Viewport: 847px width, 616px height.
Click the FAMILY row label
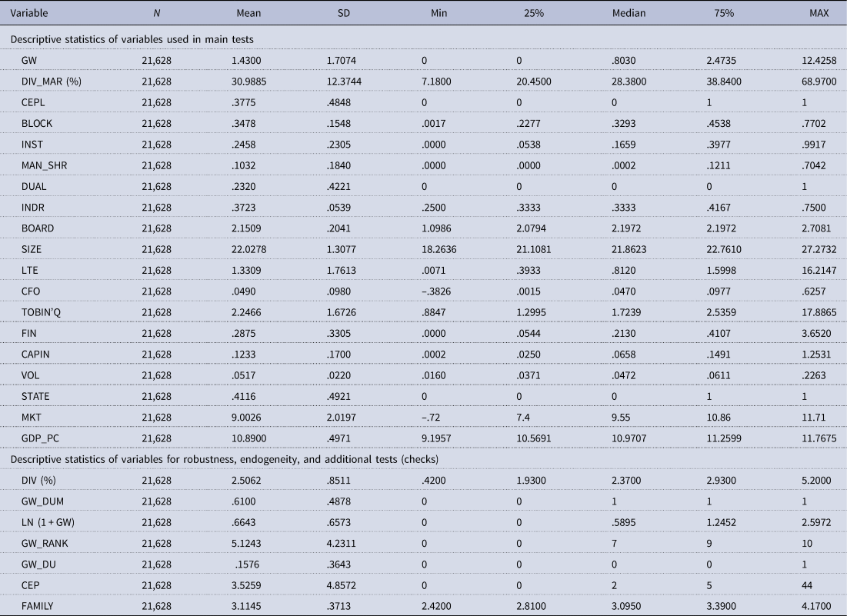coord(39,605)
